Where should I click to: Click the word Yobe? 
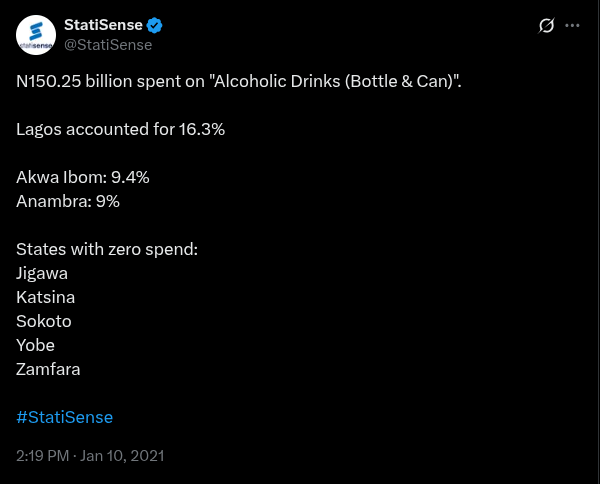pyautogui.click(x=36, y=345)
